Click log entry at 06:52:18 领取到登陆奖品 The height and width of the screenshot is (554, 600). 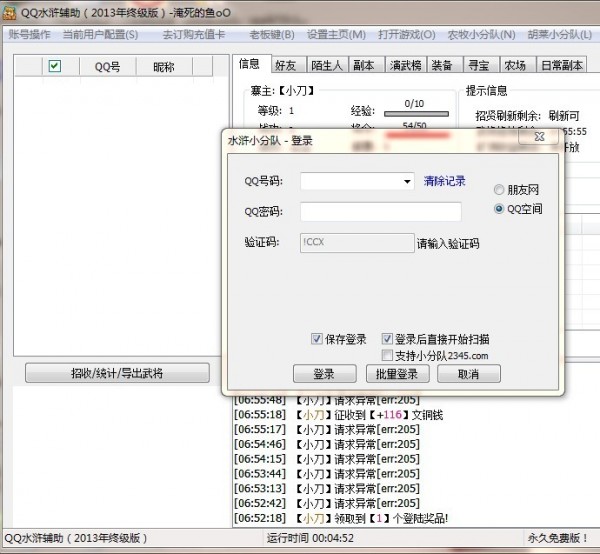click(341, 518)
